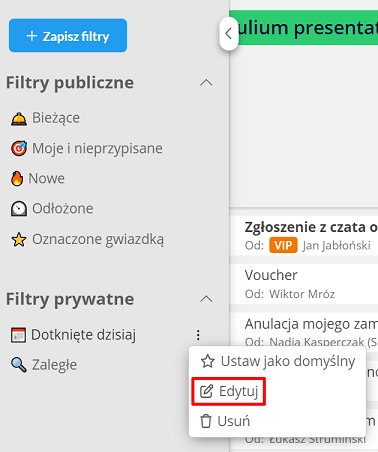Viewport: 378px width, 452px height.
Task: Collapse the Filtry prywatne section
Action: point(206,299)
